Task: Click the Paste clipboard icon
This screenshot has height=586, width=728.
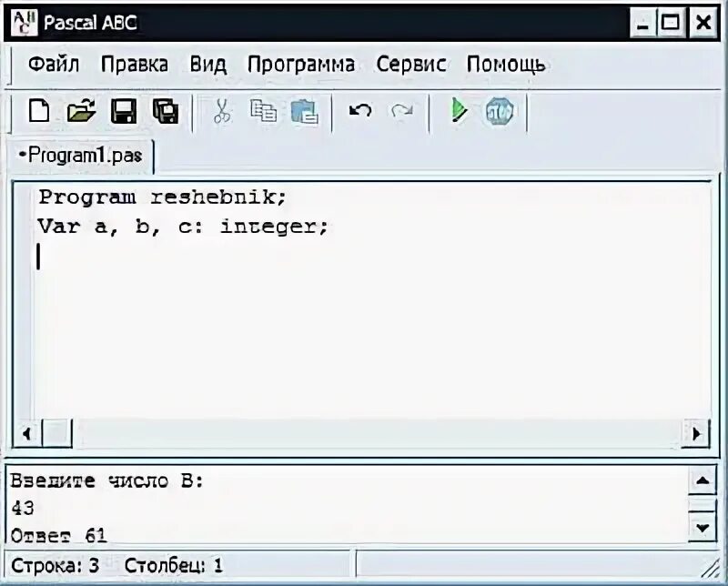Action: (305, 112)
